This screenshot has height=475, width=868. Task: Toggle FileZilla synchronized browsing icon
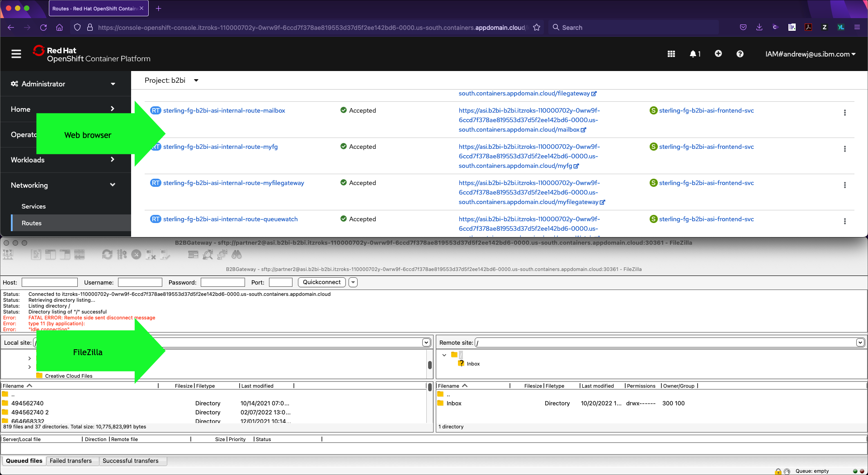(222, 255)
